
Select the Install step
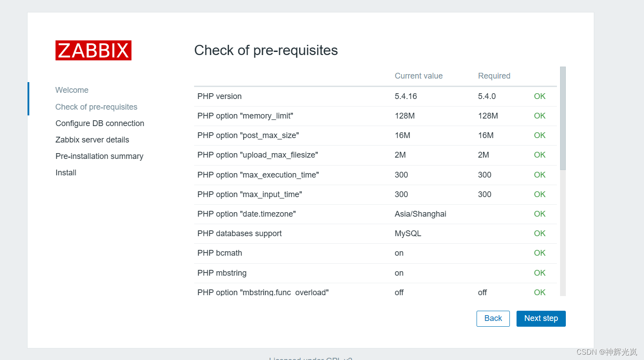pyautogui.click(x=66, y=173)
